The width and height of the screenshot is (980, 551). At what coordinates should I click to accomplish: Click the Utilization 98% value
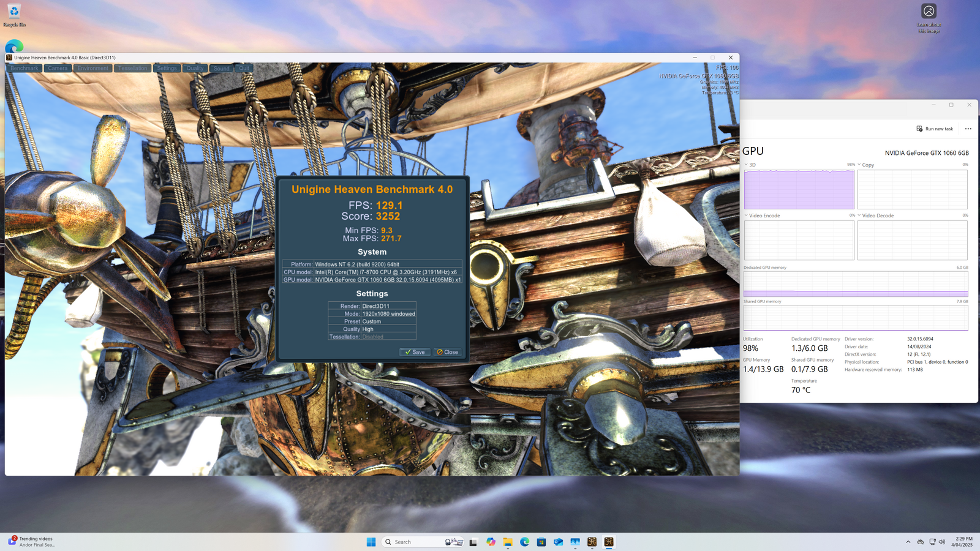coord(750,348)
